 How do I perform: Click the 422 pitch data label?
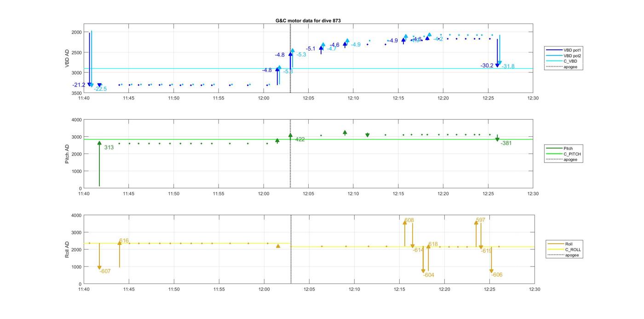(x=300, y=139)
